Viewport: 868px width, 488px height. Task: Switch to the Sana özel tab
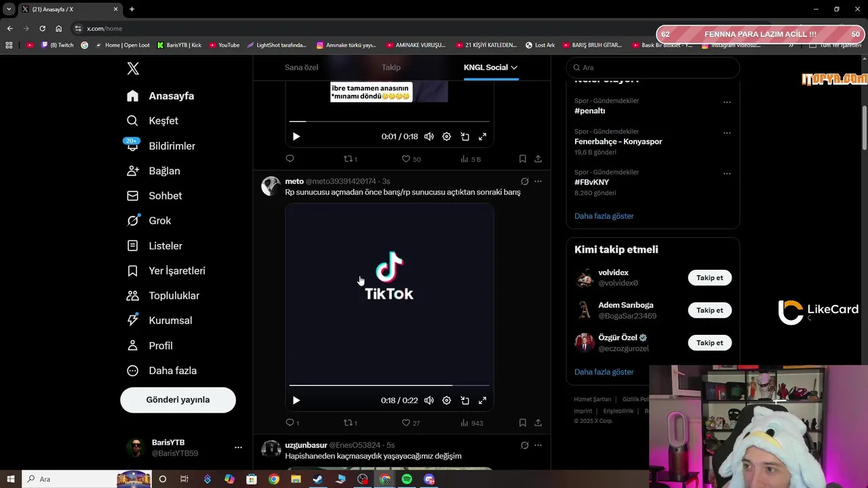point(301,67)
